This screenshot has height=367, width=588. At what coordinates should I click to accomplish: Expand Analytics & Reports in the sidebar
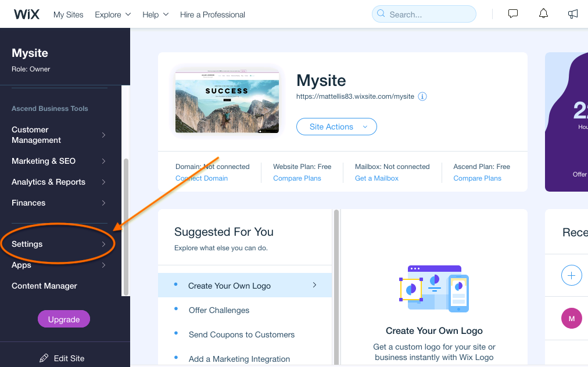click(59, 182)
